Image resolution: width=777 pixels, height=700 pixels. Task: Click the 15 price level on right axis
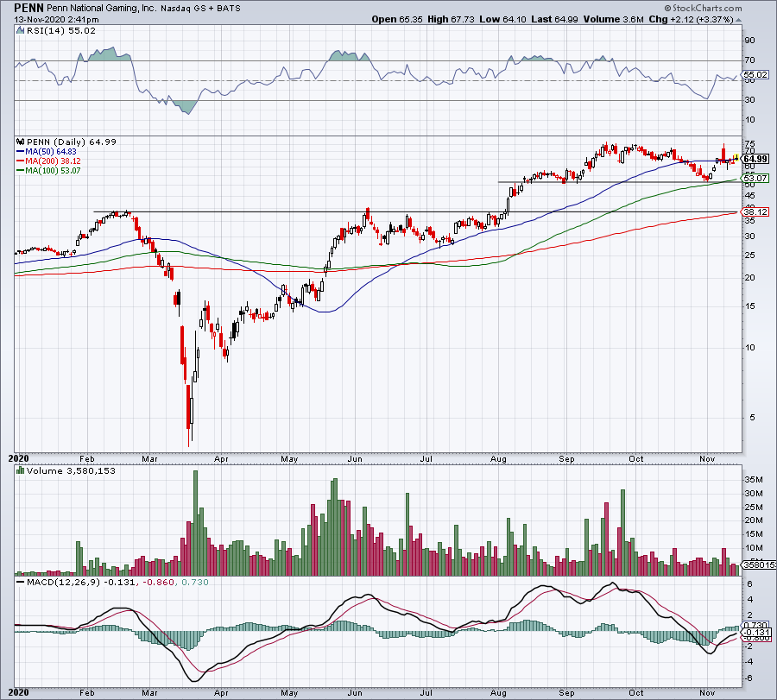pyautogui.click(x=750, y=306)
